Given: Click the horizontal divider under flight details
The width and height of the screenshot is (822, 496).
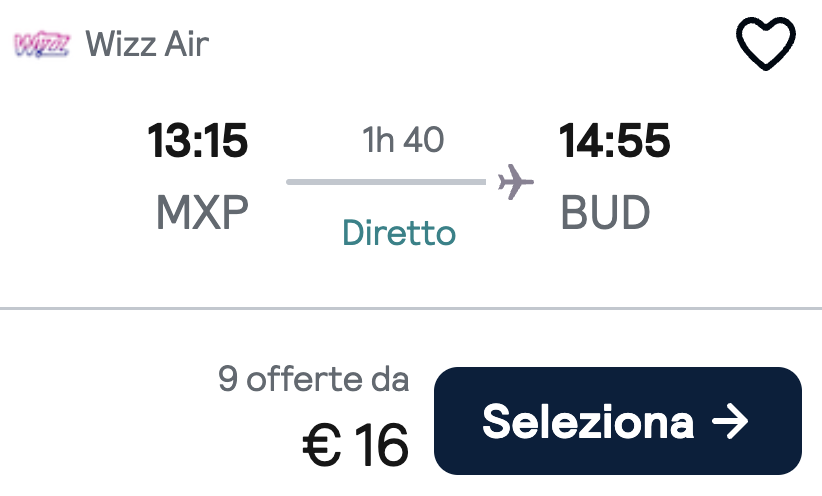Looking at the screenshot, I should [411, 308].
